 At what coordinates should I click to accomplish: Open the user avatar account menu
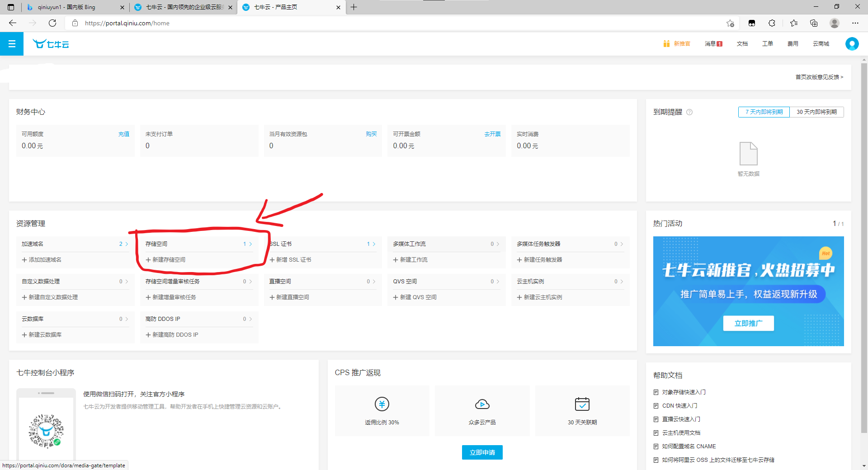852,44
